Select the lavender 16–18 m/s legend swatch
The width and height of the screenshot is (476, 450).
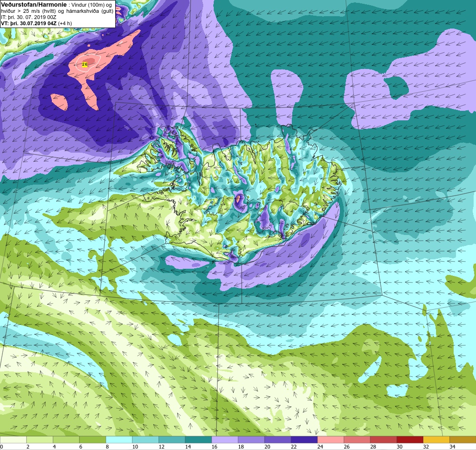point(225,440)
